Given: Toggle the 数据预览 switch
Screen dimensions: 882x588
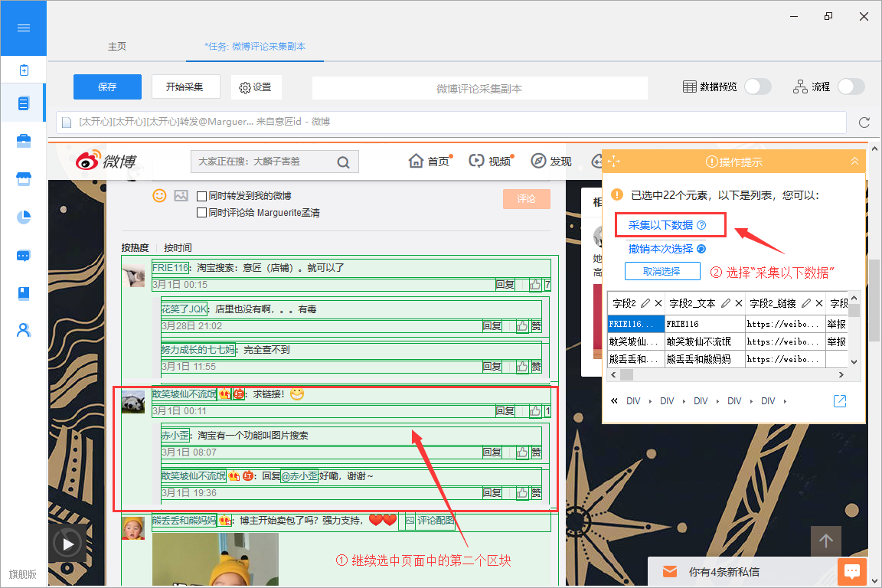Looking at the screenshot, I should pos(757,87).
